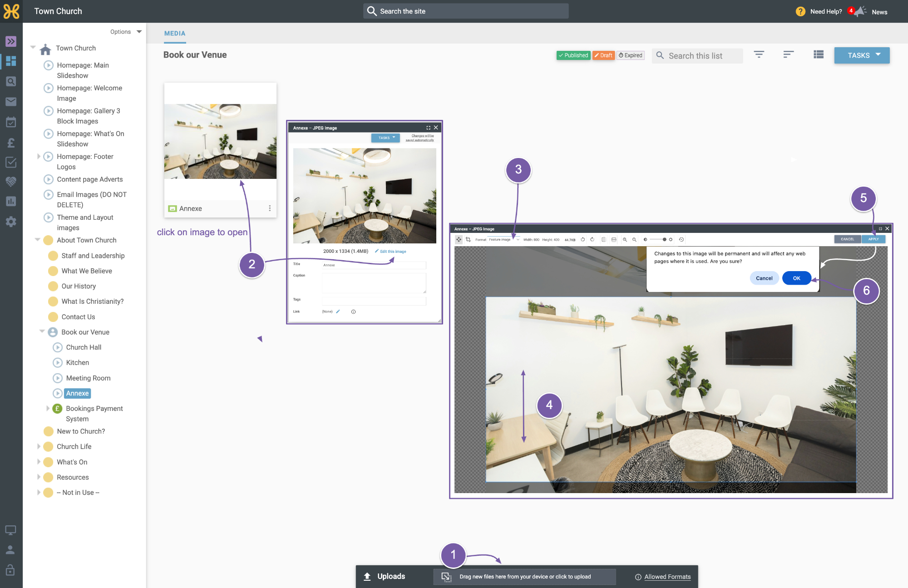Expand the What's On section
This screenshot has height=588, width=908.
point(39,462)
